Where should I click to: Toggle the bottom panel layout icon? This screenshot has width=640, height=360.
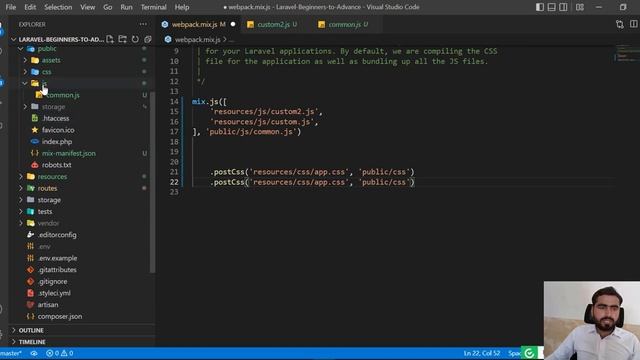pos(551,7)
